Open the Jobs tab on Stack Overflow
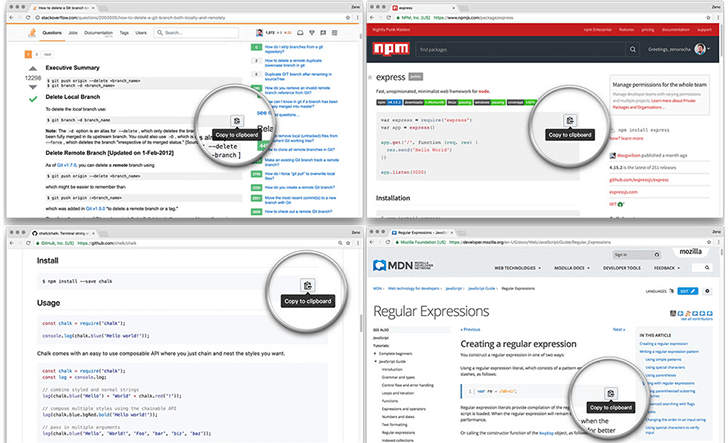The height and width of the screenshot is (443, 728). tap(74, 33)
